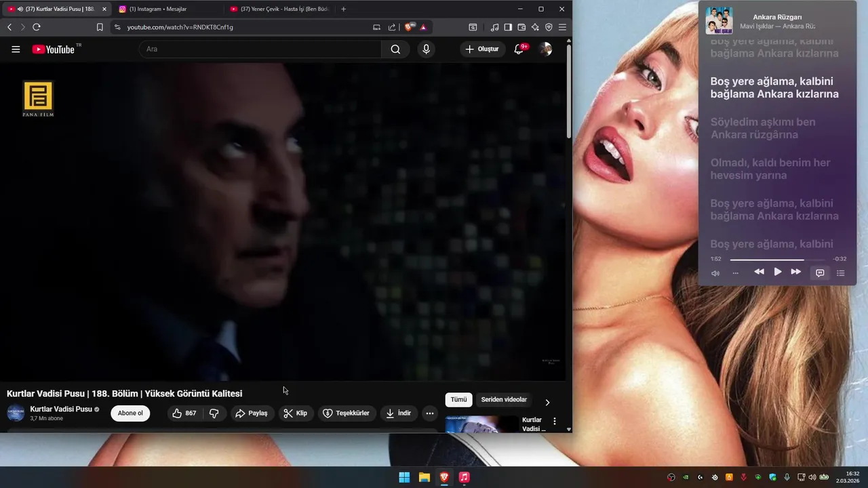Viewport: 868px width, 488px height.
Task: Skip to next track in the mini player
Action: (x=796, y=272)
